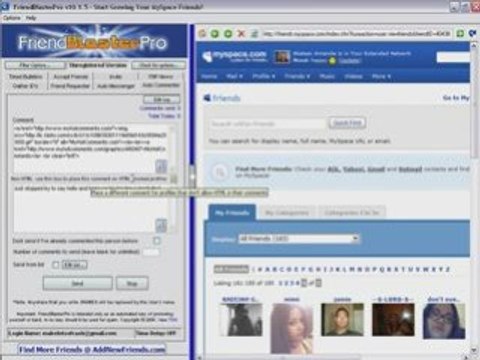The width and height of the screenshot is (480, 360).
Task: Open the Help menu
Action: (31, 18)
